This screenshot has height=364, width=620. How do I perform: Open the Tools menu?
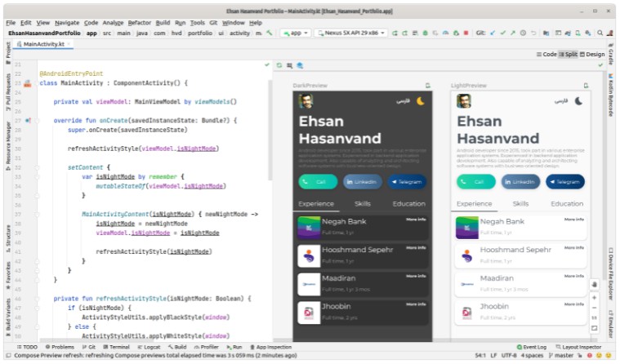[198, 23]
